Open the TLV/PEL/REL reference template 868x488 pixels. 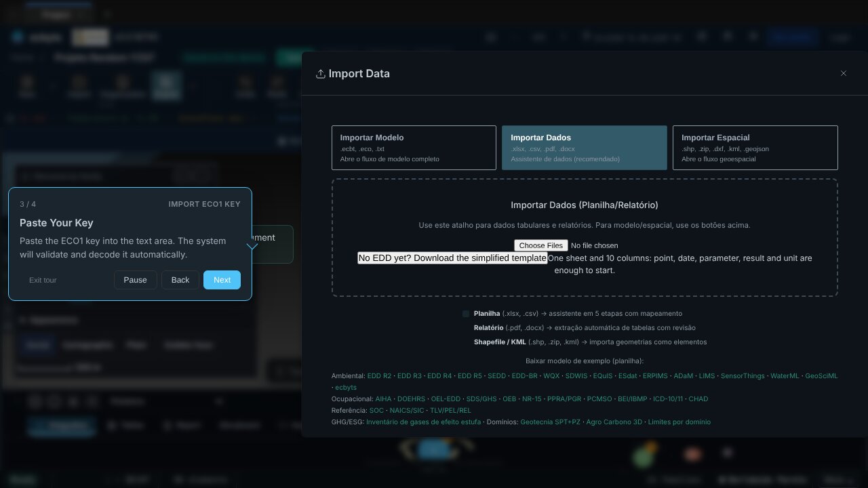pos(450,410)
